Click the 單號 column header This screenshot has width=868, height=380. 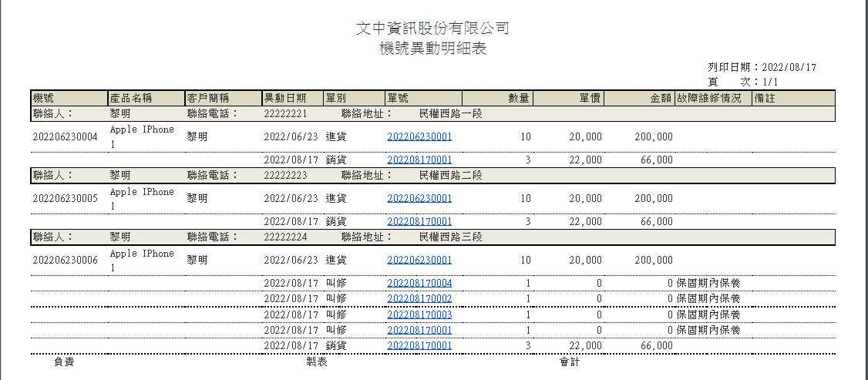(423, 99)
